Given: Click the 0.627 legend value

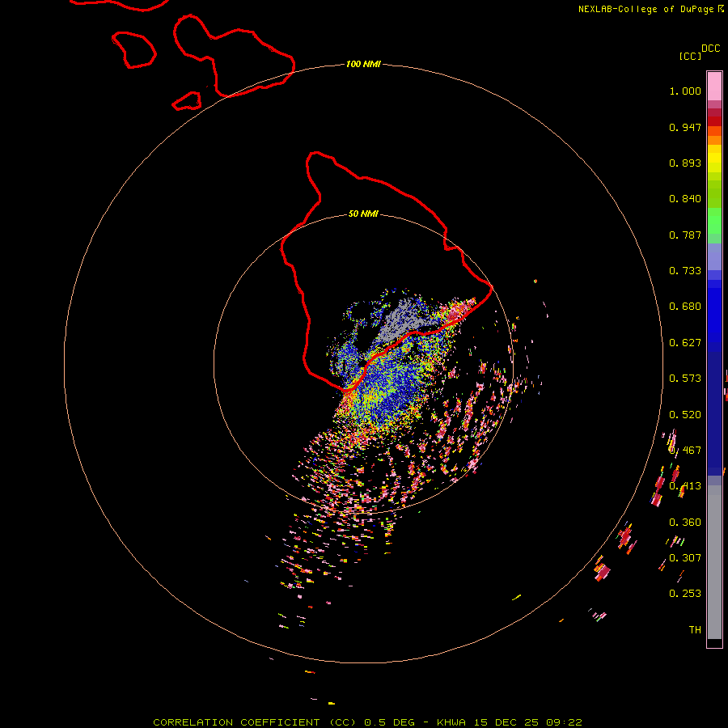Looking at the screenshot, I should pyautogui.click(x=685, y=343).
